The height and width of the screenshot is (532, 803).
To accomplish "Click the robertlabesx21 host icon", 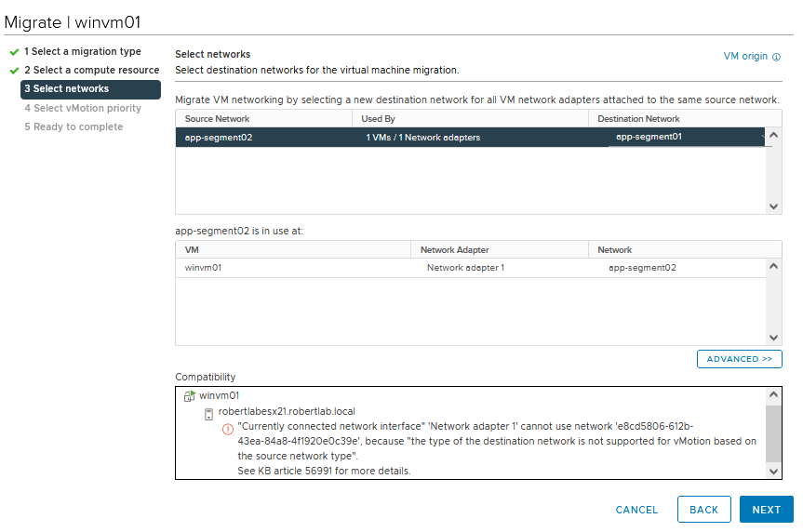I will [x=209, y=414].
